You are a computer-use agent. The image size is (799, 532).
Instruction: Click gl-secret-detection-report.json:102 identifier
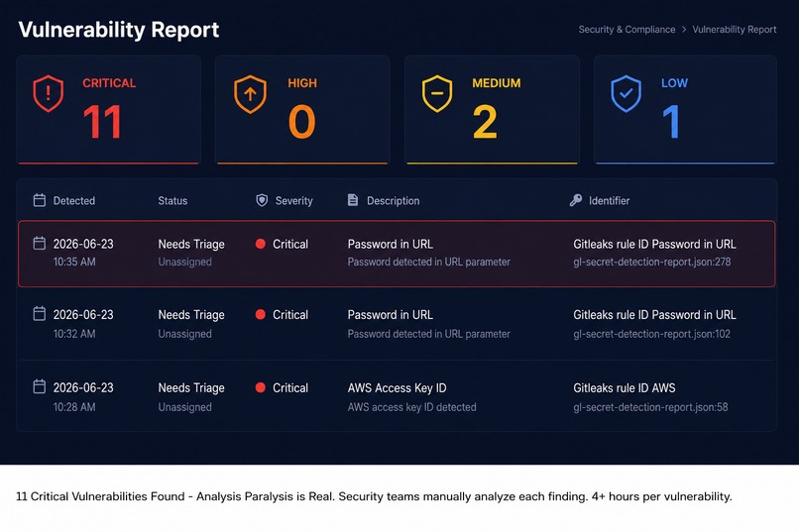651,334
